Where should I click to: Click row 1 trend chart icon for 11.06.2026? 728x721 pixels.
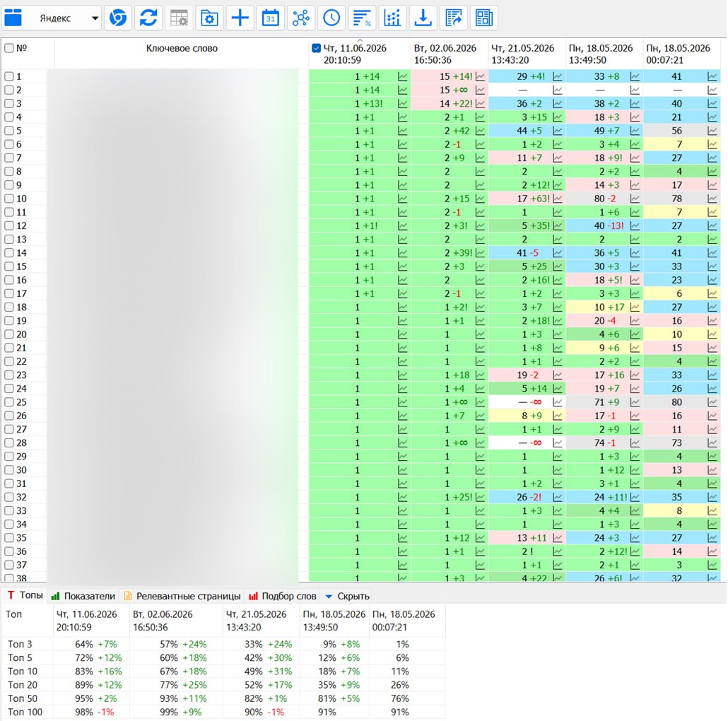tap(403, 76)
